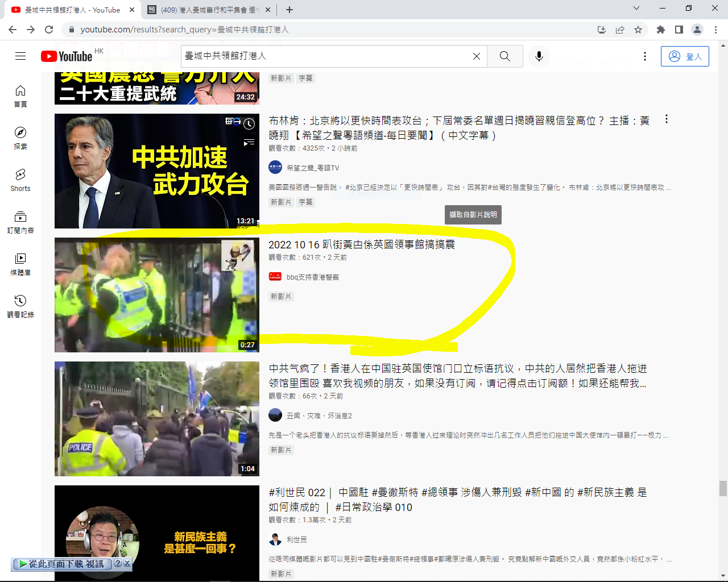
Task: Open the 希望之聲_粵語TV channel name link
Action: click(312, 168)
